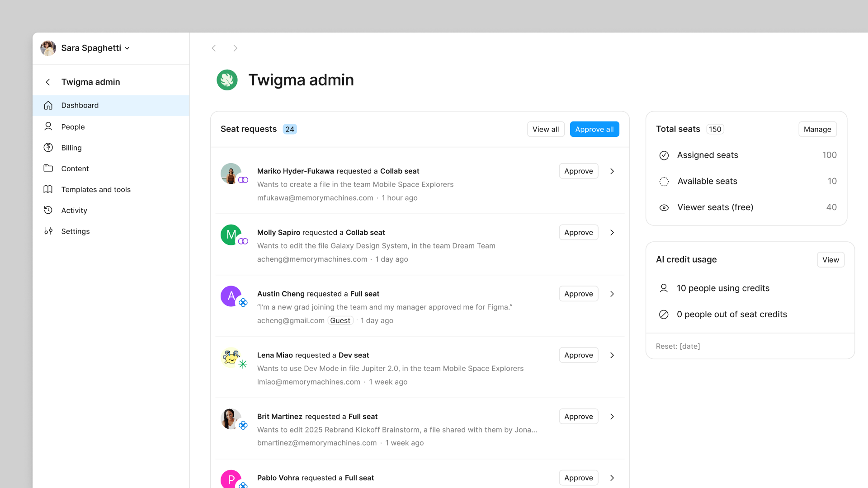Click the Settings sliders icon
Image resolution: width=868 pixels, height=488 pixels.
48,231
